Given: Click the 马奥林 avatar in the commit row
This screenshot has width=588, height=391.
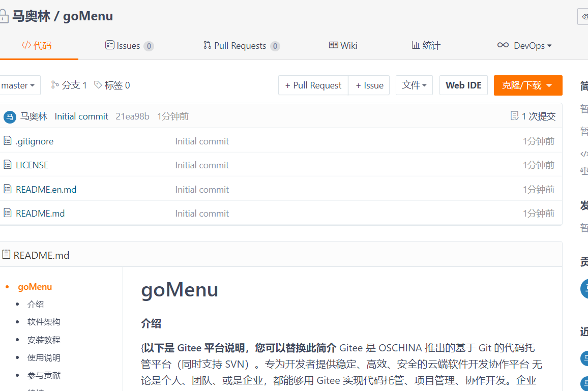Looking at the screenshot, I should pyautogui.click(x=10, y=117).
